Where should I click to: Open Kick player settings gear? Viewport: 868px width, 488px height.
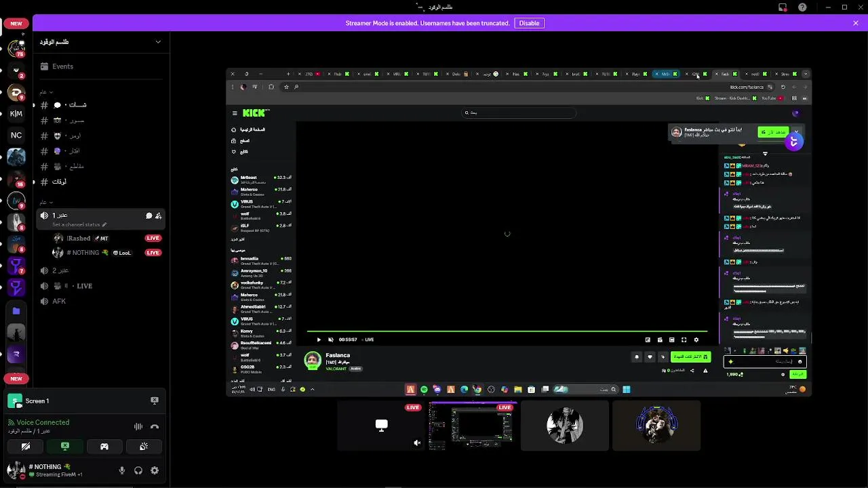(x=696, y=340)
